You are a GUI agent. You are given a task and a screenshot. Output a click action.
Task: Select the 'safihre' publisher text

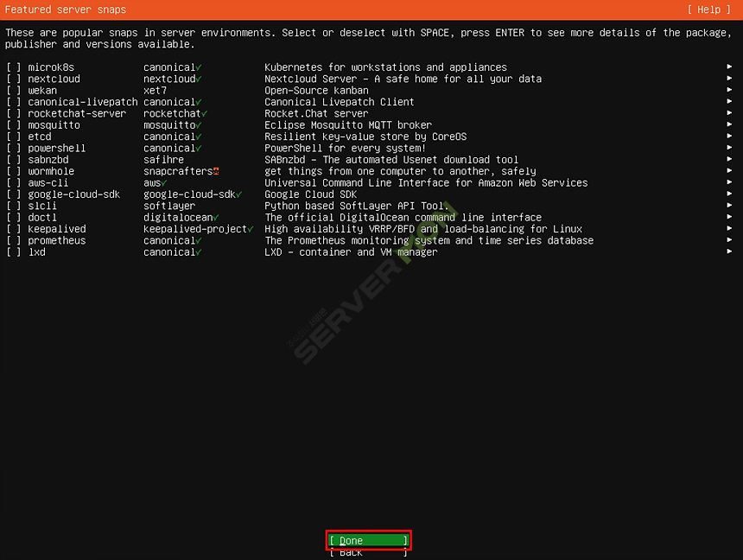pos(163,160)
